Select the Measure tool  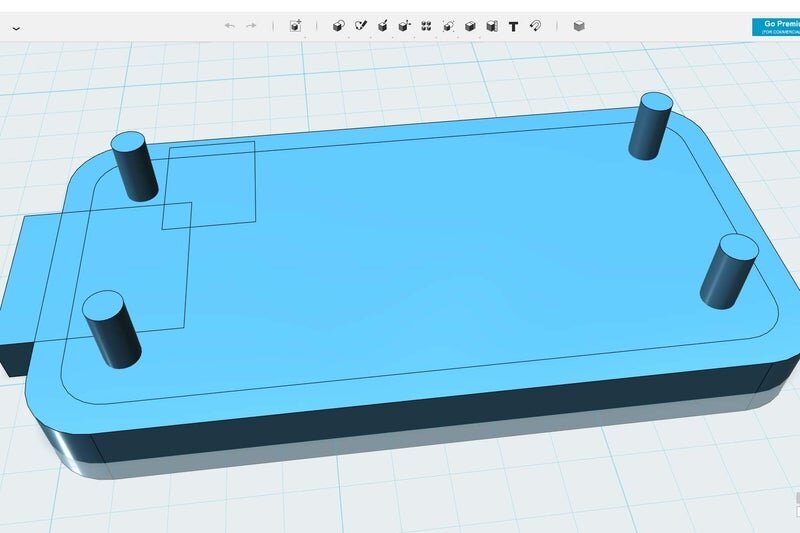[492, 26]
